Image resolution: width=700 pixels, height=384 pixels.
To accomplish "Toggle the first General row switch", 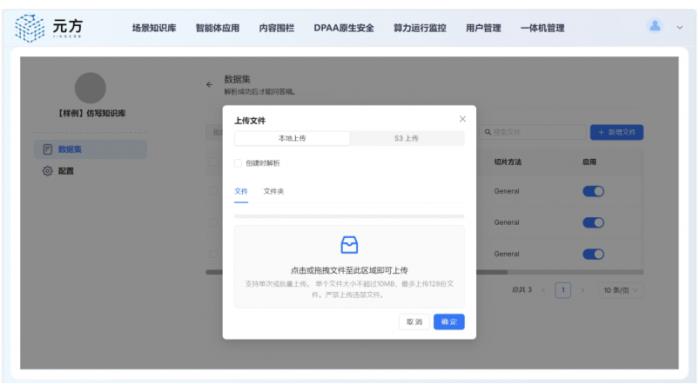I will click(593, 192).
